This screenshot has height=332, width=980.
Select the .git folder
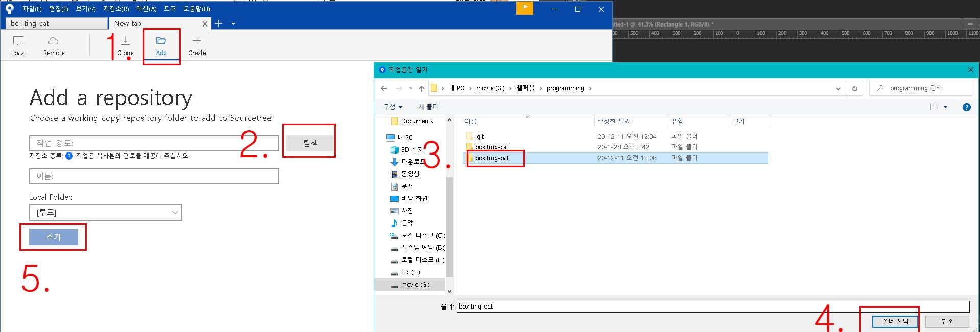(x=475, y=136)
